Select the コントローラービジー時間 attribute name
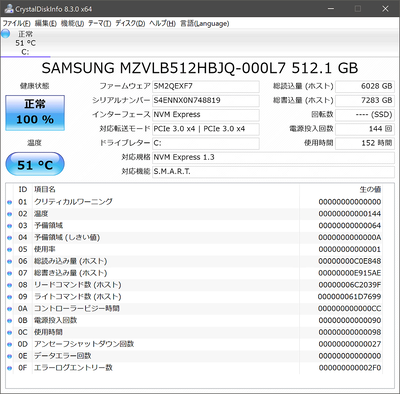The width and height of the screenshot is (400, 394). [x=77, y=308]
